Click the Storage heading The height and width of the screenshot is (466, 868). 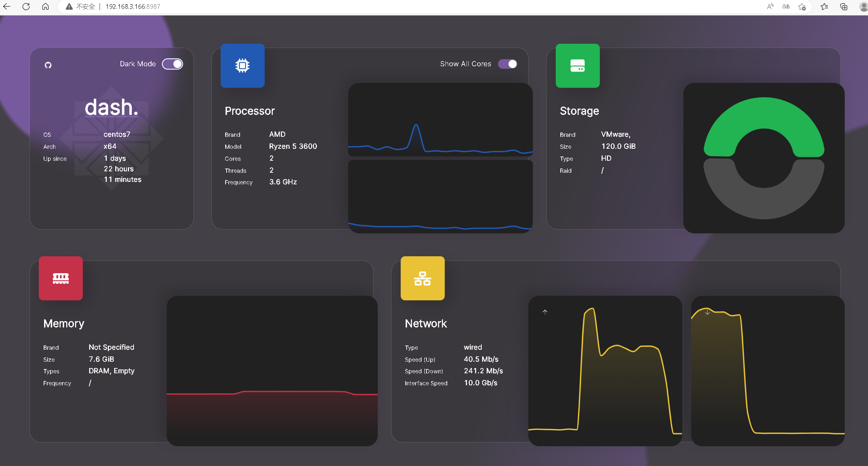(579, 111)
